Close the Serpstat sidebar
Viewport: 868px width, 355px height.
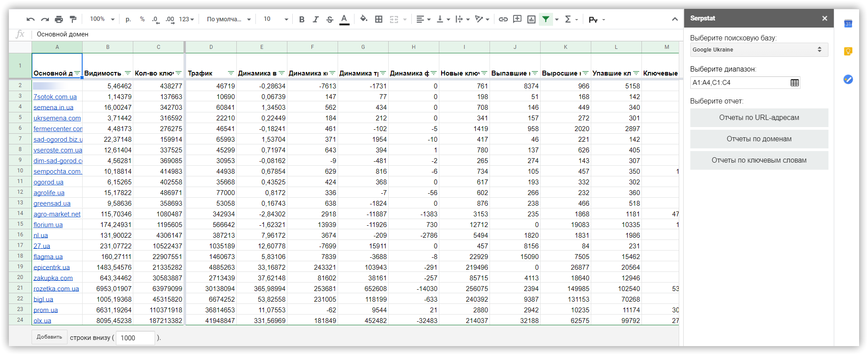click(x=824, y=18)
